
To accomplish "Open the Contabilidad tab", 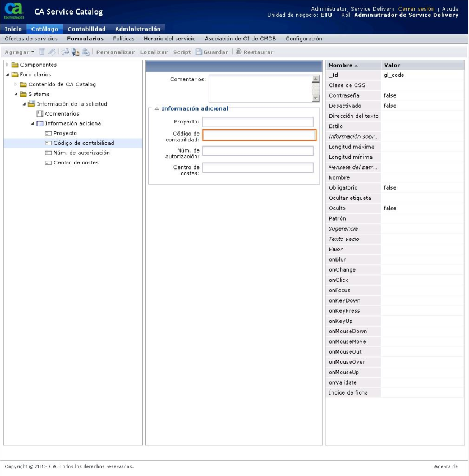I will 86,29.
